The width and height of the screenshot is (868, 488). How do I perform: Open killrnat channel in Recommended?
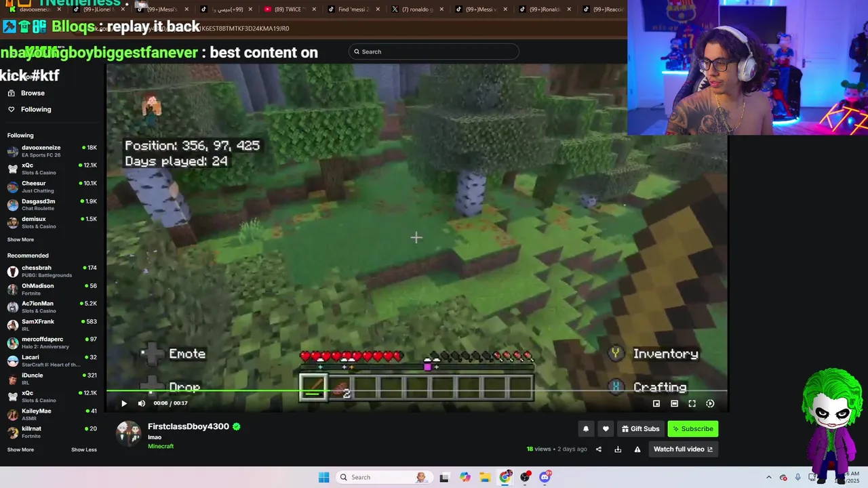pos(52,432)
